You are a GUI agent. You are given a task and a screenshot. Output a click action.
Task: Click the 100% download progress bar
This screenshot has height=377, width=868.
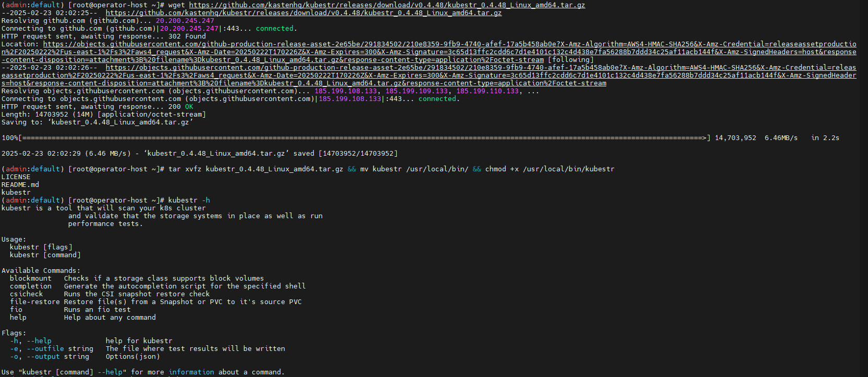point(356,138)
